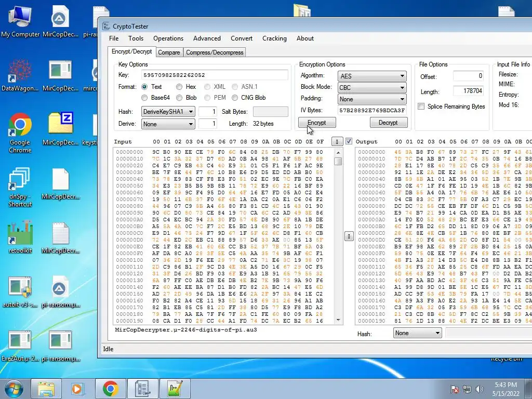532x399 pixels.
Task: Click the file name MirCopDecrypter.µ-2246-digits-of-pi.au3
Action: click(x=186, y=330)
